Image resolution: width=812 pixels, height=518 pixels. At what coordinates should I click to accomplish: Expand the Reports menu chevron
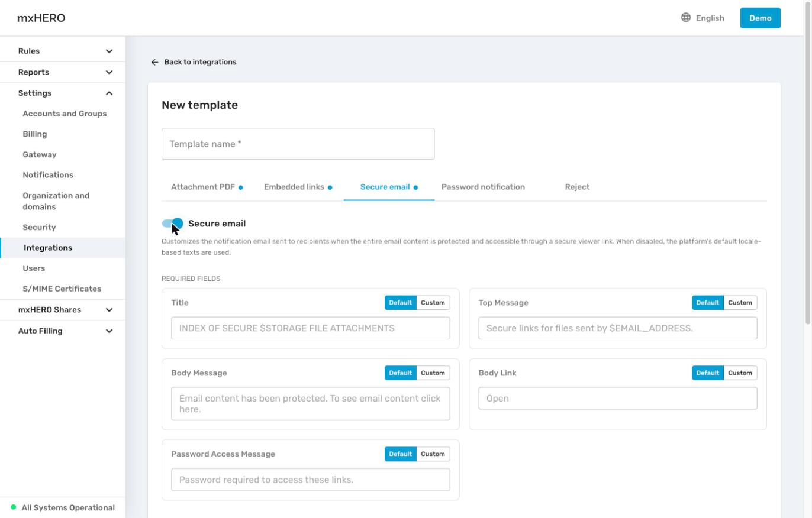(109, 72)
